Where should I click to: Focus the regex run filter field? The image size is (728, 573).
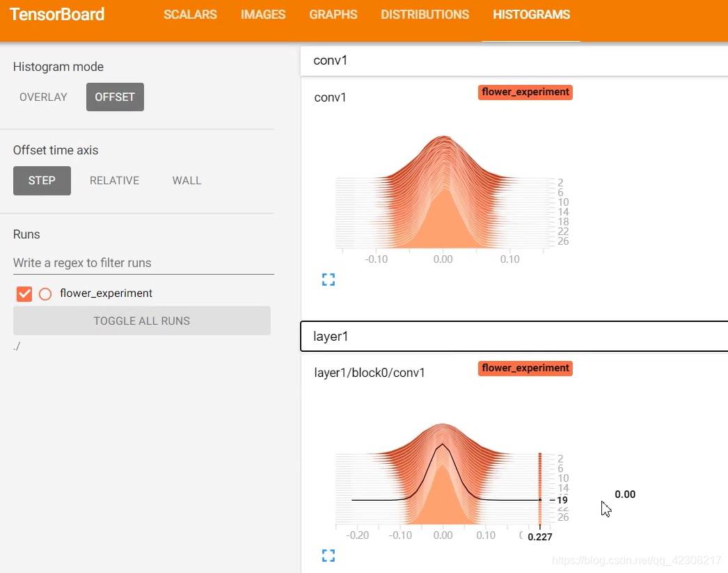[143, 263]
